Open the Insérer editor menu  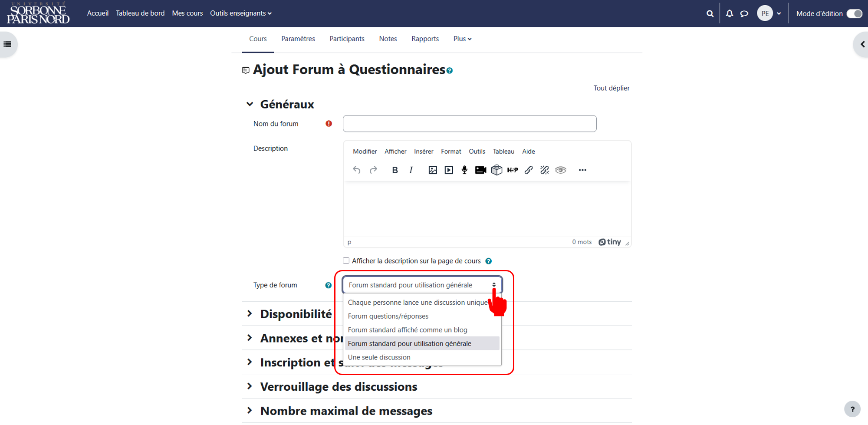click(424, 152)
